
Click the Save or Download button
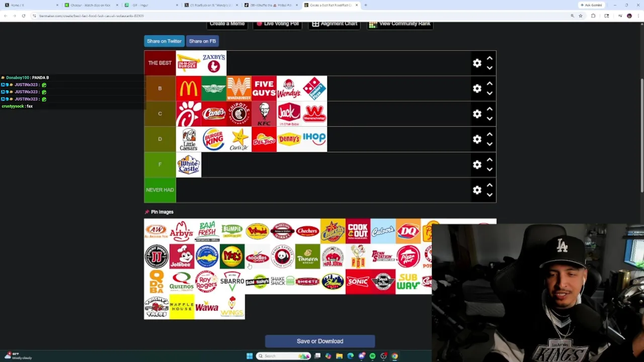coord(320,341)
